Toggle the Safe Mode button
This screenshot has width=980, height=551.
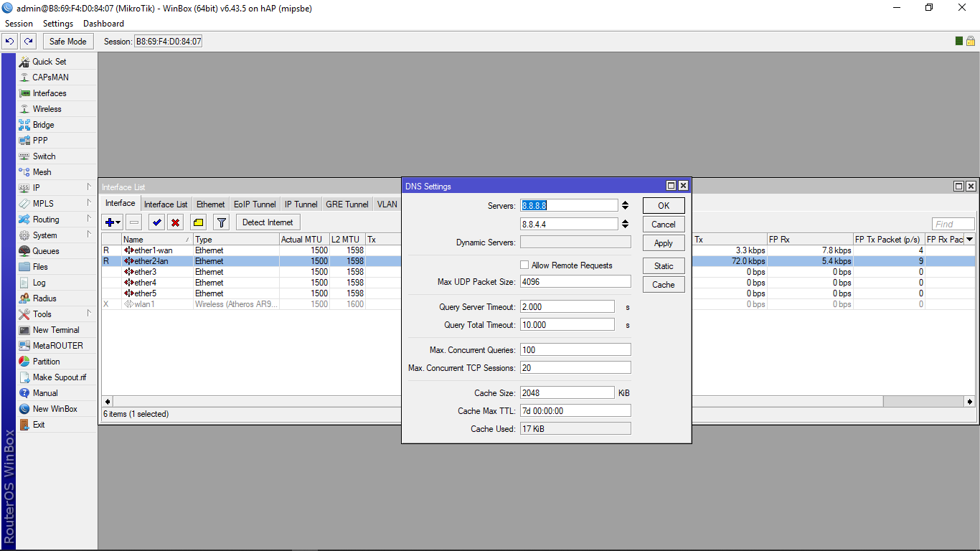click(67, 42)
